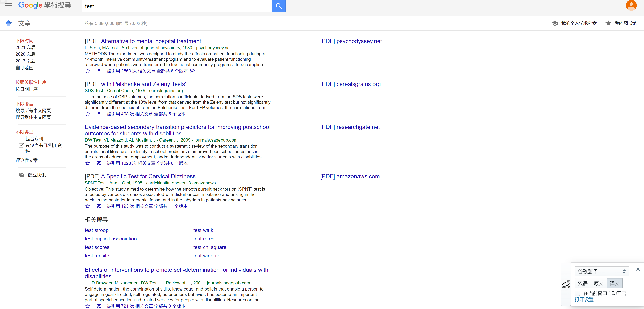Save the Alternative to mental hospital article with star
Image resolution: width=644 pixels, height=309 pixels.
tap(88, 71)
